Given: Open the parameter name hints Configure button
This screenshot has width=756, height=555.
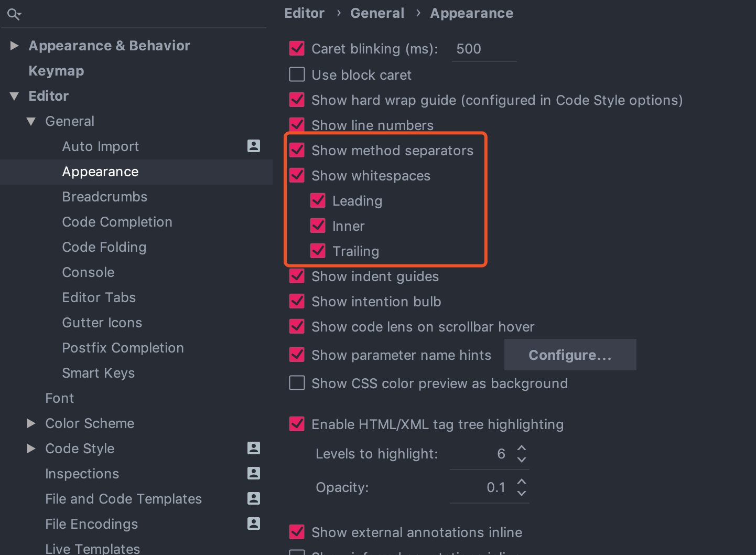Looking at the screenshot, I should (570, 355).
